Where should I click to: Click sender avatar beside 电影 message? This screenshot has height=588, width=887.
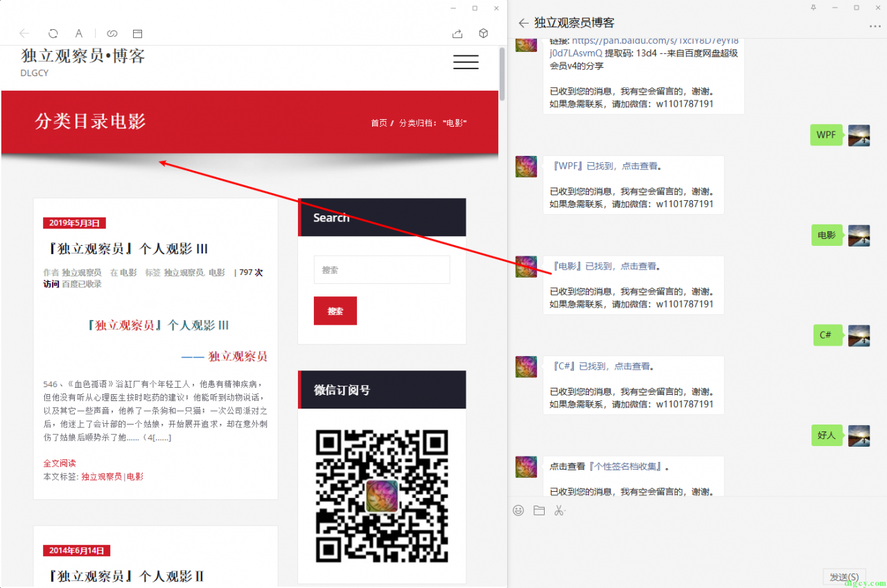pyautogui.click(x=859, y=235)
